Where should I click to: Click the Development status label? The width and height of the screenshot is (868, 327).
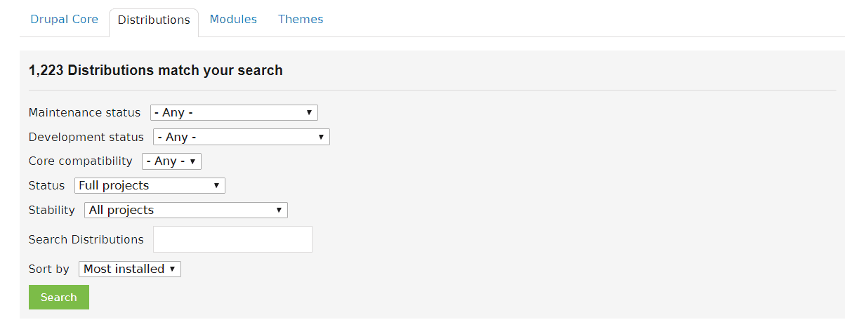(86, 138)
